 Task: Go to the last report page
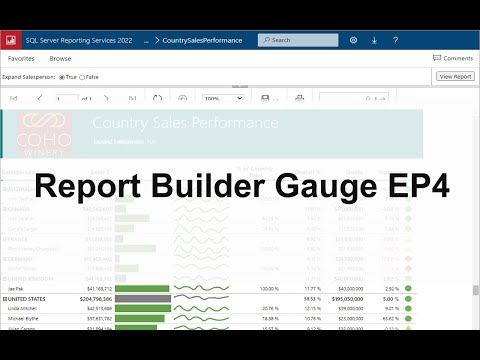tap(132, 98)
